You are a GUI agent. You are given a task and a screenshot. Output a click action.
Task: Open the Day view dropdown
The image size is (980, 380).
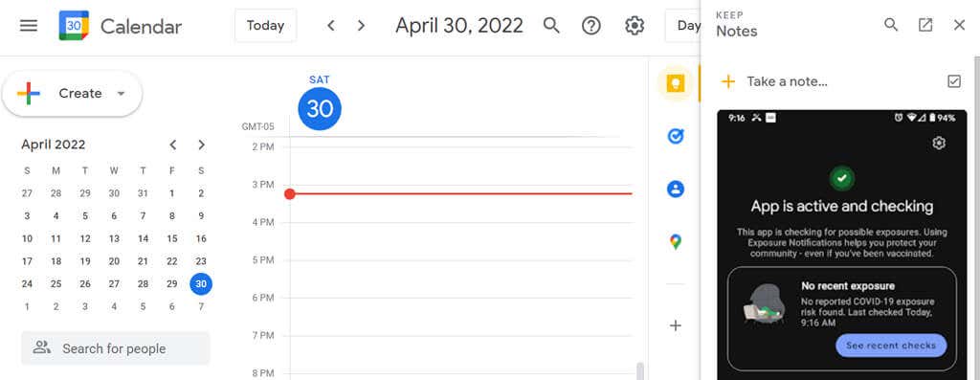click(683, 26)
